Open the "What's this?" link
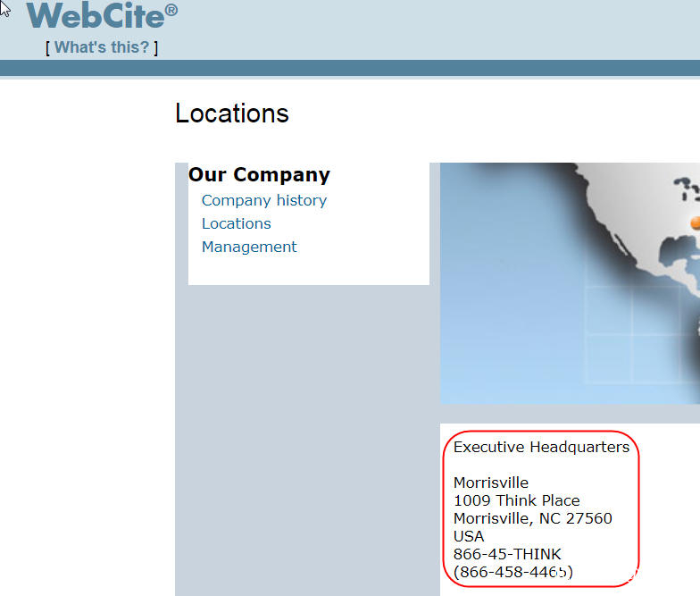This screenshot has height=596, width=700. [102, 47]
